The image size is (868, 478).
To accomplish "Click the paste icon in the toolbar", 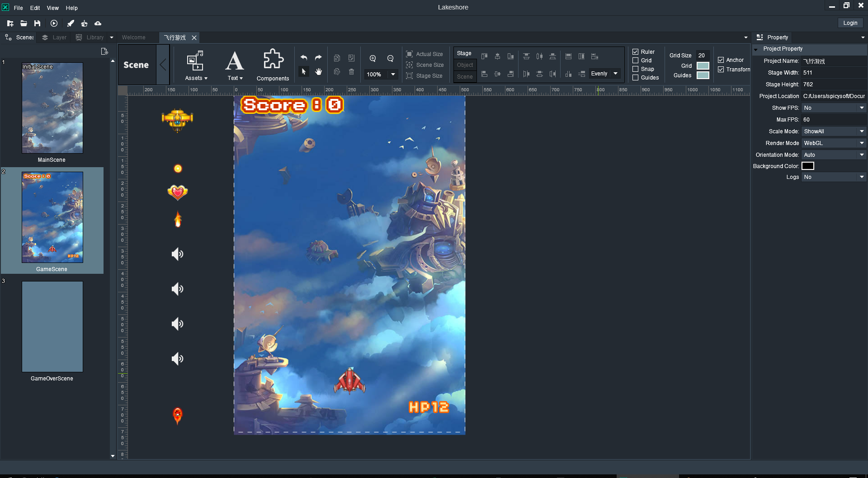I will point(351,58).
